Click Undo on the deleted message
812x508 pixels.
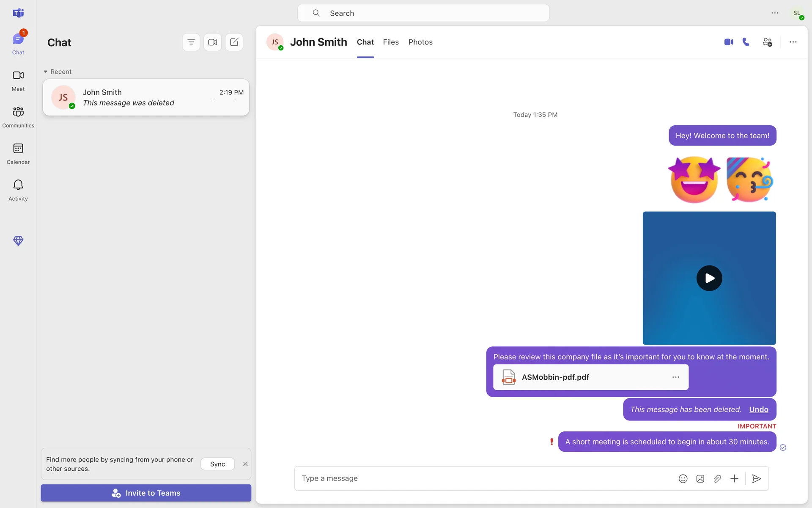click(758, 409)
